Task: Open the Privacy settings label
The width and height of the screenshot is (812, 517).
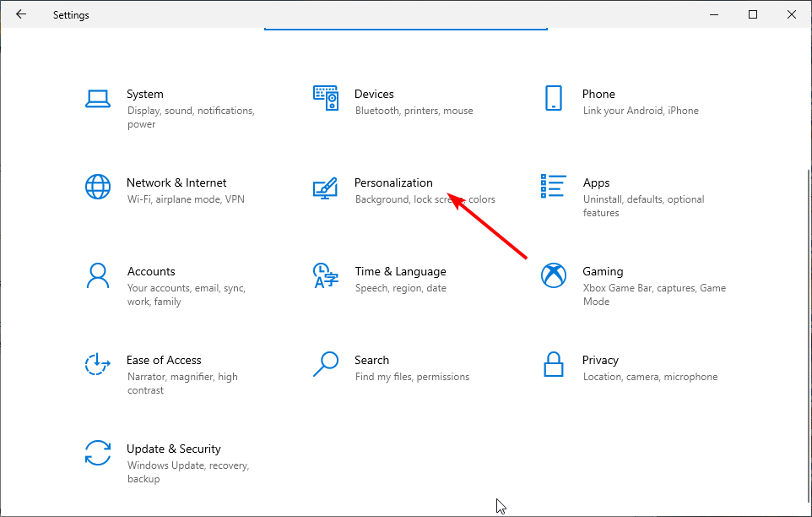Action: point(600,360)
